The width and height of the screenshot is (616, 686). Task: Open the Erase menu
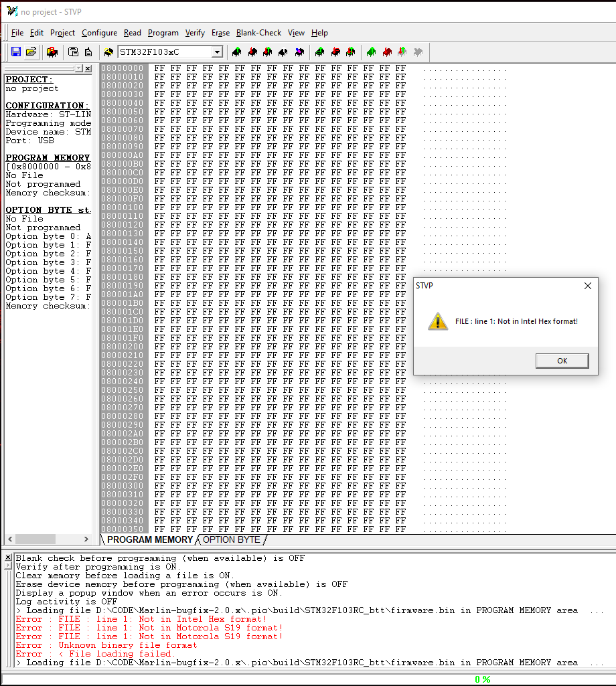pos(221,33)
